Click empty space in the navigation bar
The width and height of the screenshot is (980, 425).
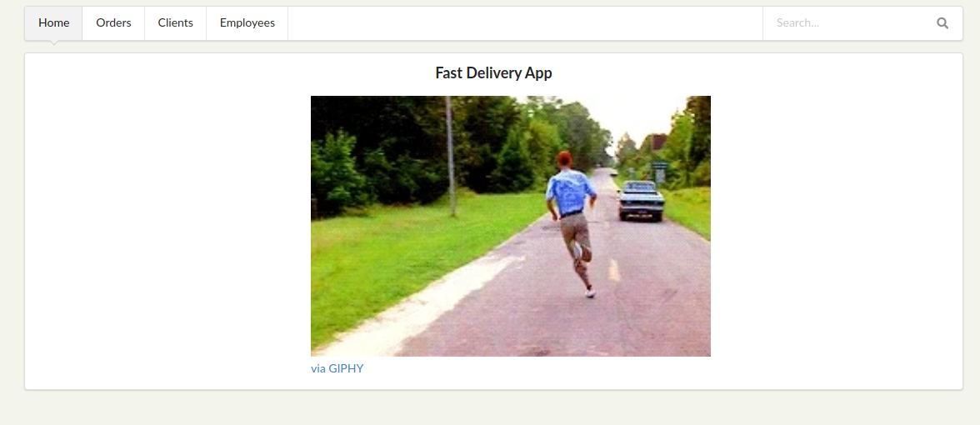[525, 23]
